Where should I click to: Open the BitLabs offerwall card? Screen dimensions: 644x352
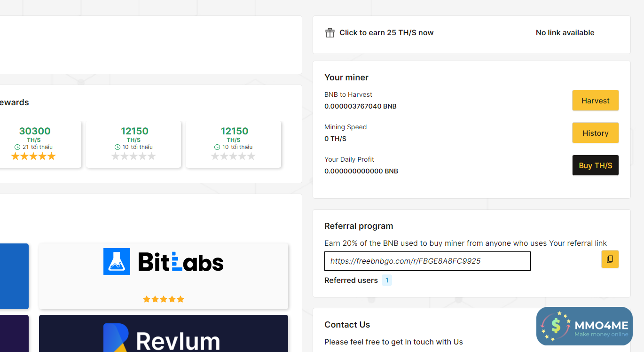point(164,276)
